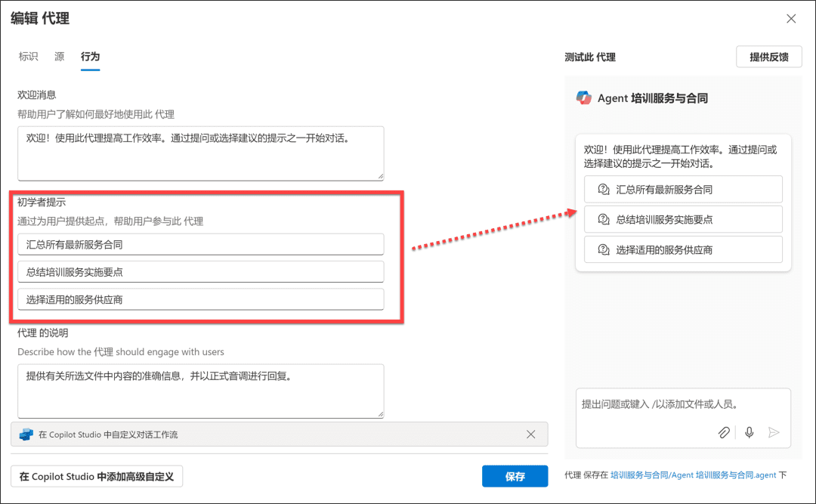Click the attach file paperclip icon
The image size is (816, 504).
(724, 432)
